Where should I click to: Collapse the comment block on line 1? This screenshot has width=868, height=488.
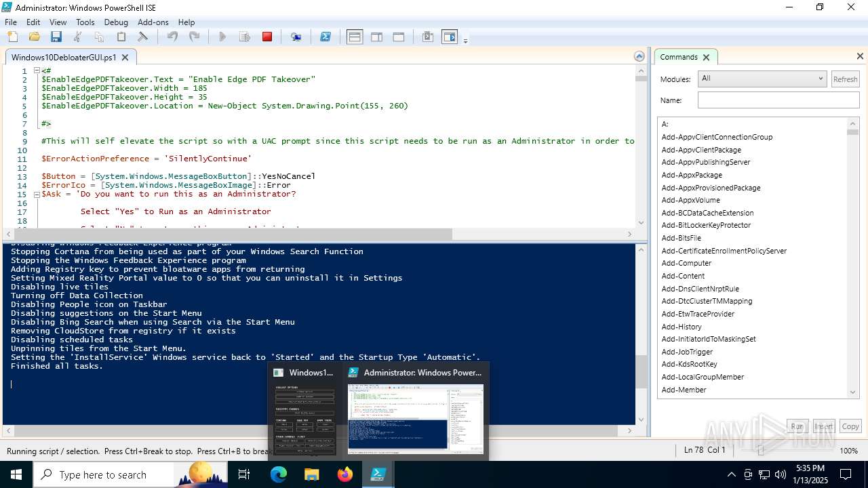point(37,70)
